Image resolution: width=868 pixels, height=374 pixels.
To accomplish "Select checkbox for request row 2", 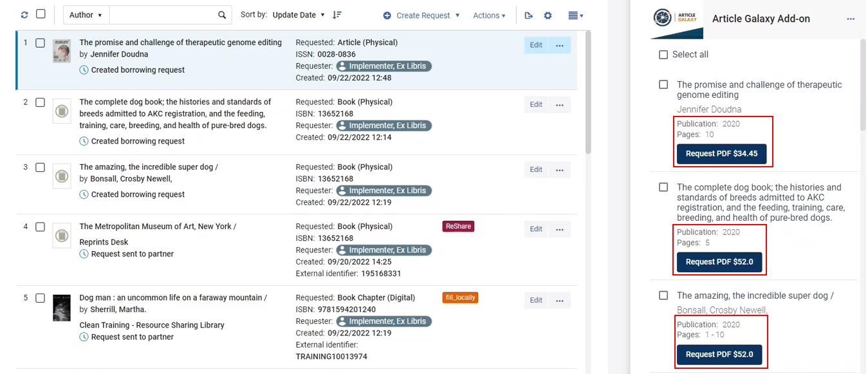I will [40, 102].
